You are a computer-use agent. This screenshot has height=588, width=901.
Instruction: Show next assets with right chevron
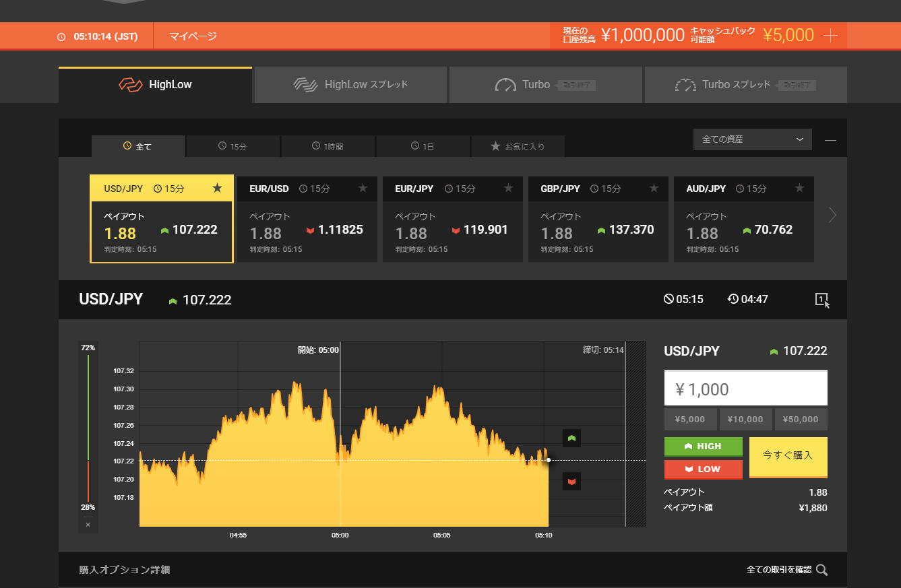pyautogui.click(x=832, y=215)
